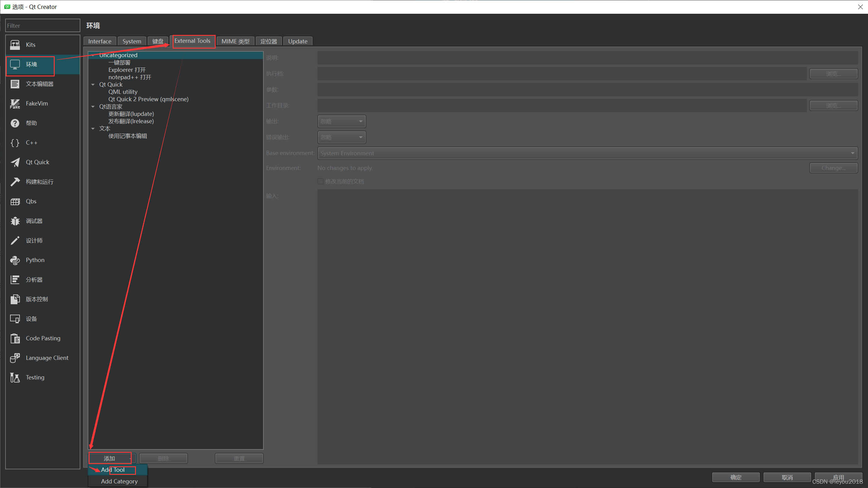868x488 pixels.
Task: Click the 取消 button
Action: [787, 477]
